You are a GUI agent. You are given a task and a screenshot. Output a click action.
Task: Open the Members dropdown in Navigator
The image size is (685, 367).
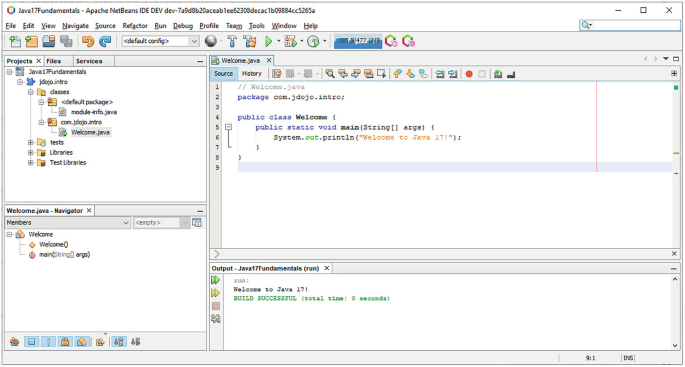[126, 223]
